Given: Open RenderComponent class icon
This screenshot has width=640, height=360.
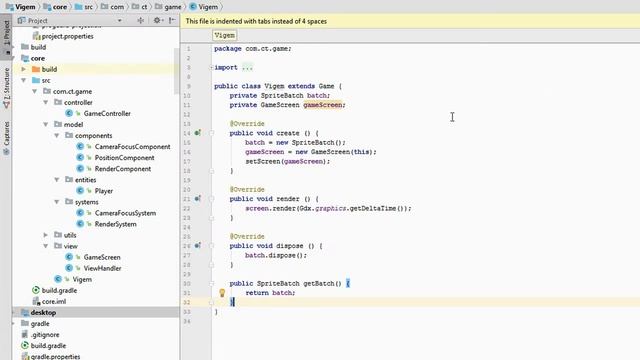Looking at the screenshot, I should (80, 169).
